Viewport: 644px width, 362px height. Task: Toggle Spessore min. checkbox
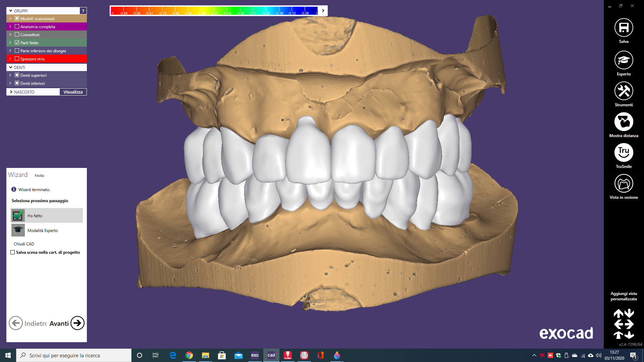coord(17,59)
